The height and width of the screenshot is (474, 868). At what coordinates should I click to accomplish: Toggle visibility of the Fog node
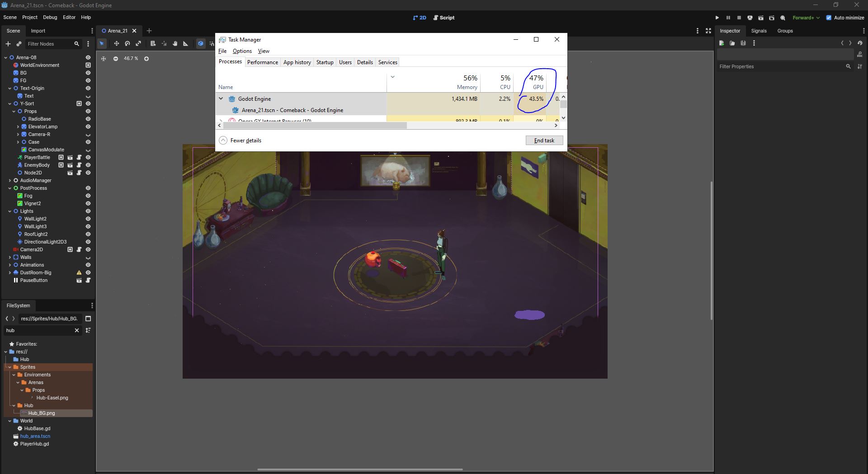[88, 196]
